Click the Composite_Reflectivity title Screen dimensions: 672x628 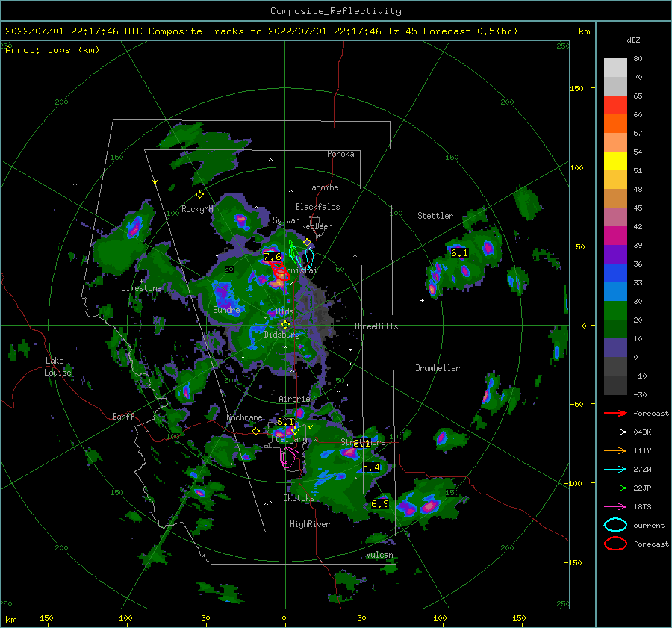(x=336, y=11)
